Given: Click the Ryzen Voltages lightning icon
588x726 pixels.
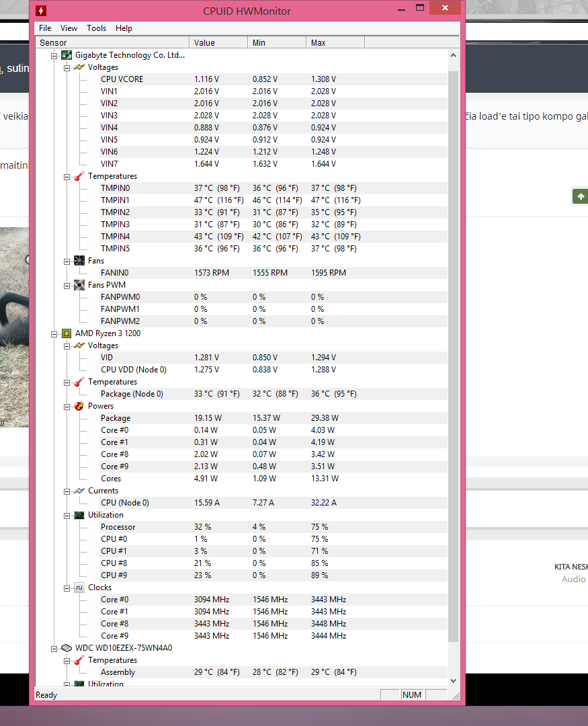Looking at the screenshot, I should tap(79, 346).
